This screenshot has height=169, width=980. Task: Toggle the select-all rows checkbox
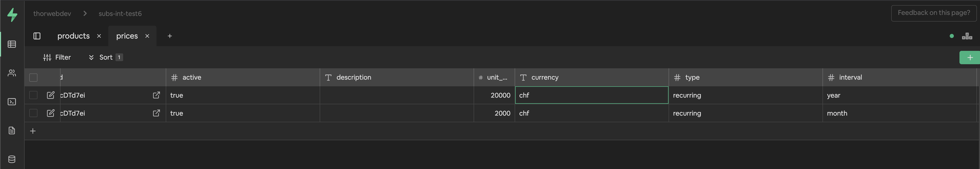[x=33, y=77]
